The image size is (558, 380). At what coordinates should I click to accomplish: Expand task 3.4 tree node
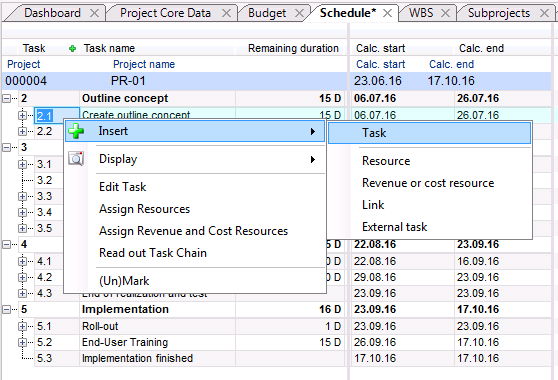pos(22,212)
